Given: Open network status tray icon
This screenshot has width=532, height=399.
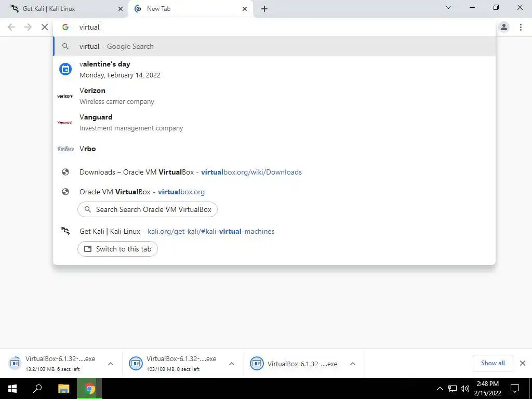Looking at the screenshot, I should 453,389.
